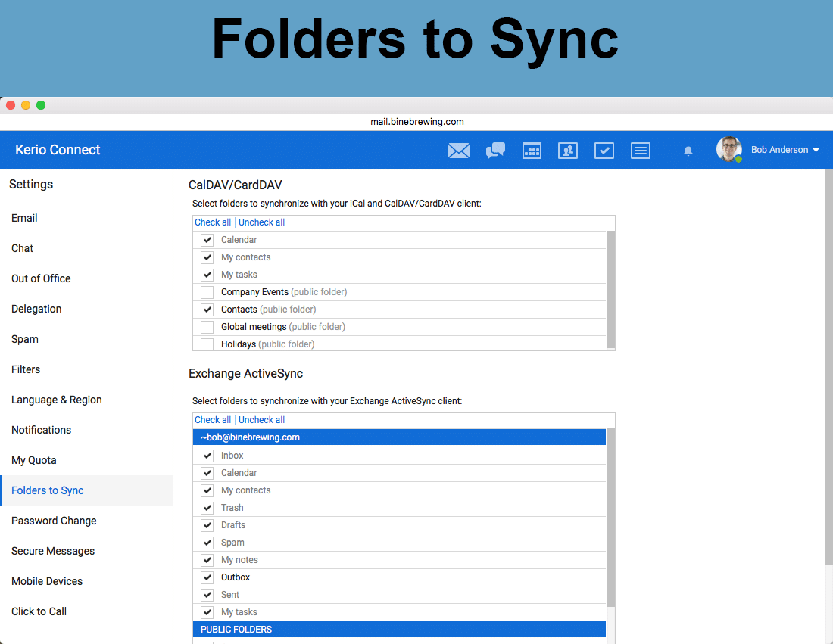This screenshot has width=833, height=644.
Task: Check Company Events public folder checkbox
Action: click(x=207, y=292)
